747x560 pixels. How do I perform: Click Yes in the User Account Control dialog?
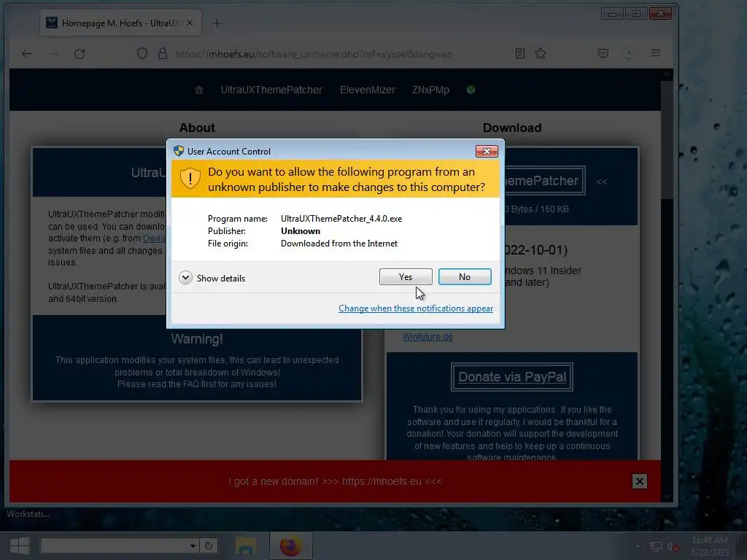406,276
